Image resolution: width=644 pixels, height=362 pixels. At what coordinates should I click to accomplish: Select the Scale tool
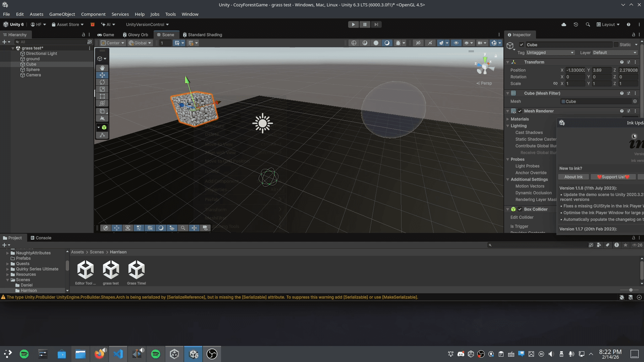tap(102, 89)
